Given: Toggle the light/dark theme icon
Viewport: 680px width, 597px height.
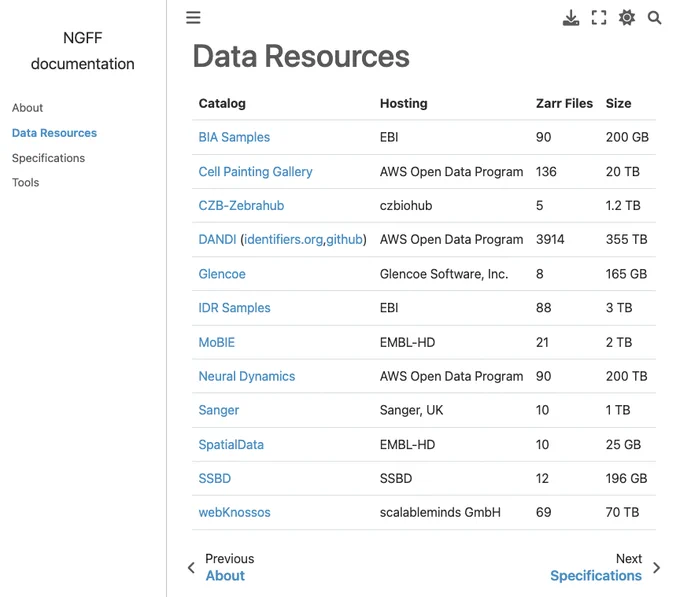Looking at the screenshot, I should [x=627, y=18].
